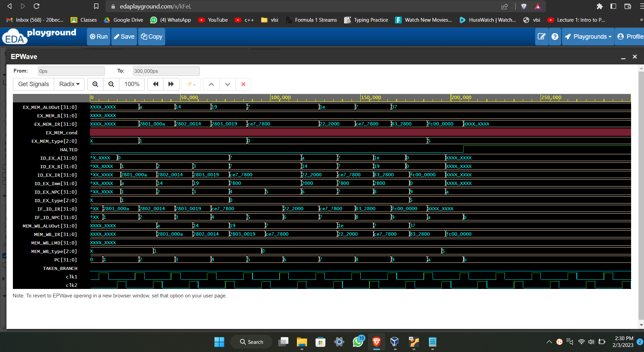Click the Get Signals button
This screenshot has width=644, height=352.
point(33,84)
